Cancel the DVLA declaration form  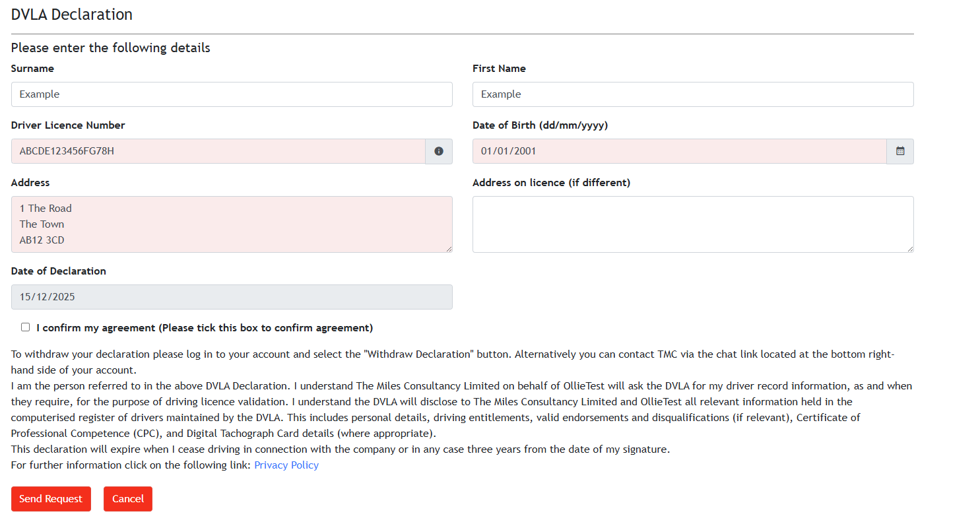tap(128, 499)
